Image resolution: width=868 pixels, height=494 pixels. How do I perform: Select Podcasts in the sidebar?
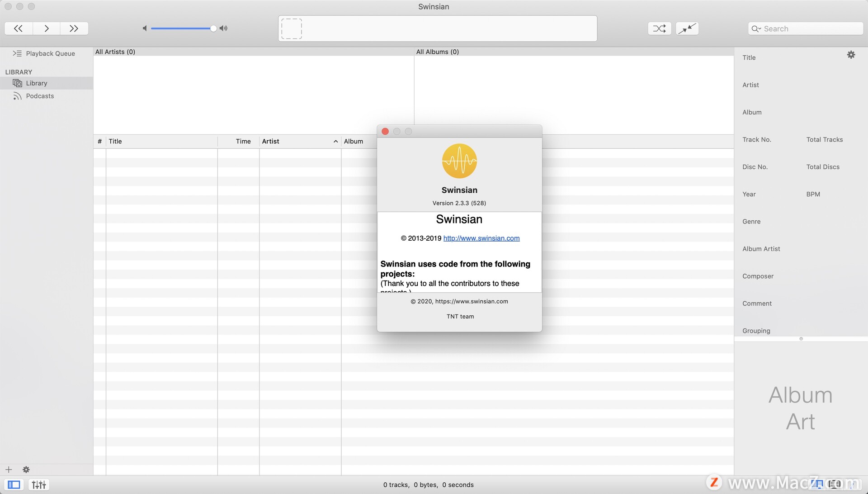coord(40,96)
